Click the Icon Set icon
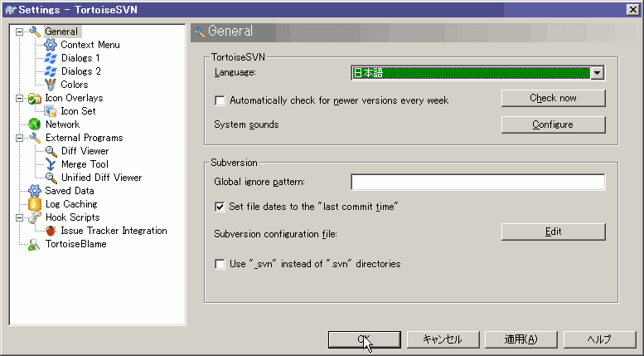 coord(50,111)
